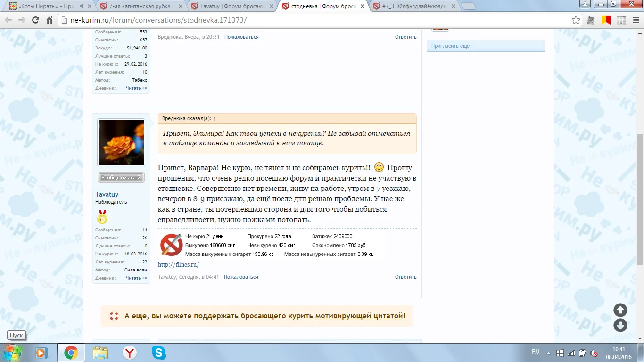Read the diary of the 553-message user
Viewport: 644px width, 362px height.
pyautogui.click(x=136, y=88)
